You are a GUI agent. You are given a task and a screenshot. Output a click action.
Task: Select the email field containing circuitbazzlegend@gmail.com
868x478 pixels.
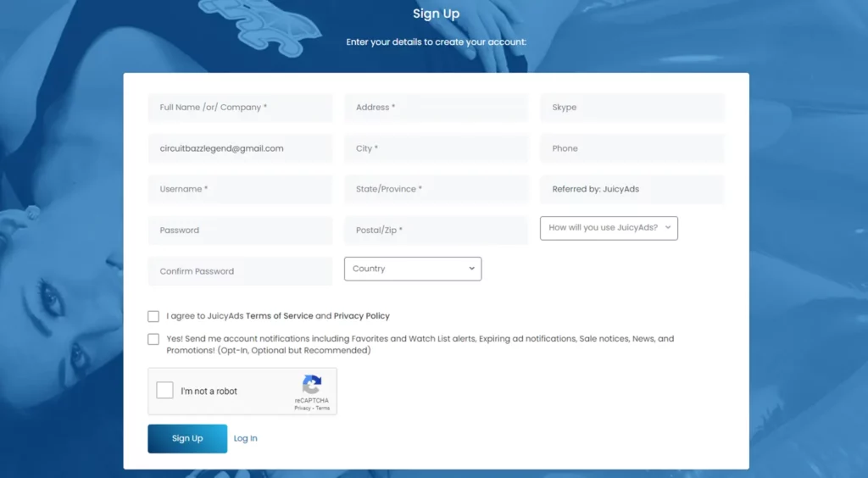tap(240, 148)
